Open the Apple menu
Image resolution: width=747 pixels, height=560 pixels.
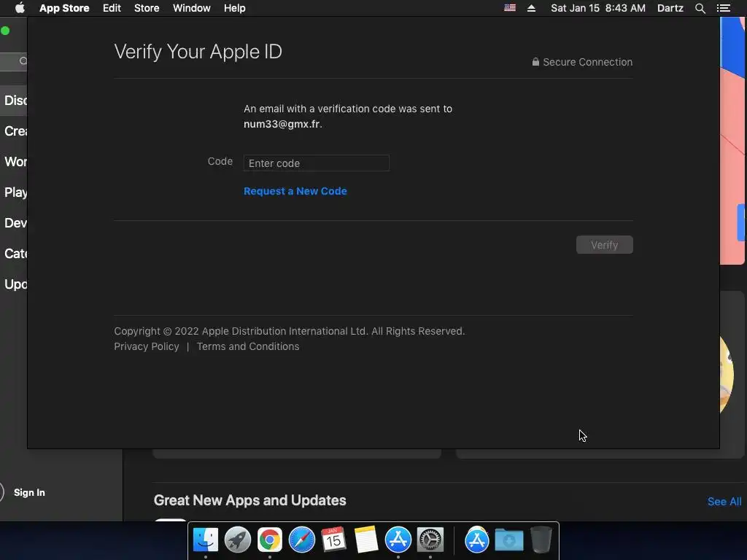pos(20,8)
